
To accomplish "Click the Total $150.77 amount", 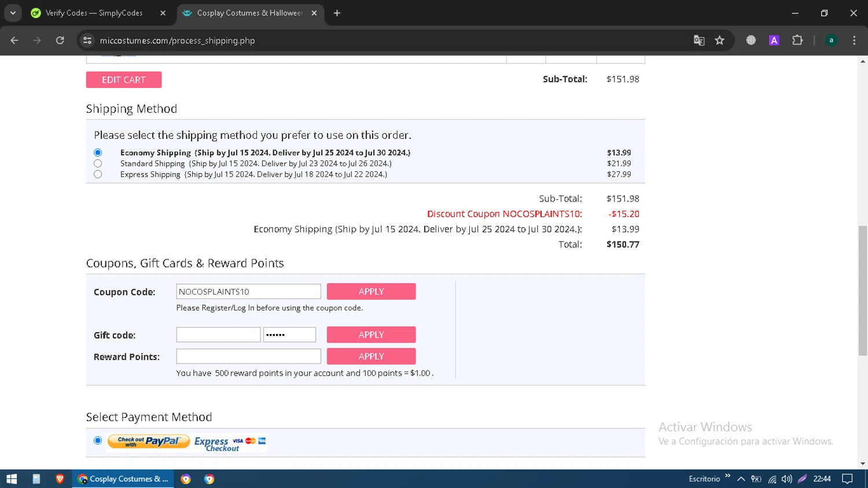I will 623,245.
